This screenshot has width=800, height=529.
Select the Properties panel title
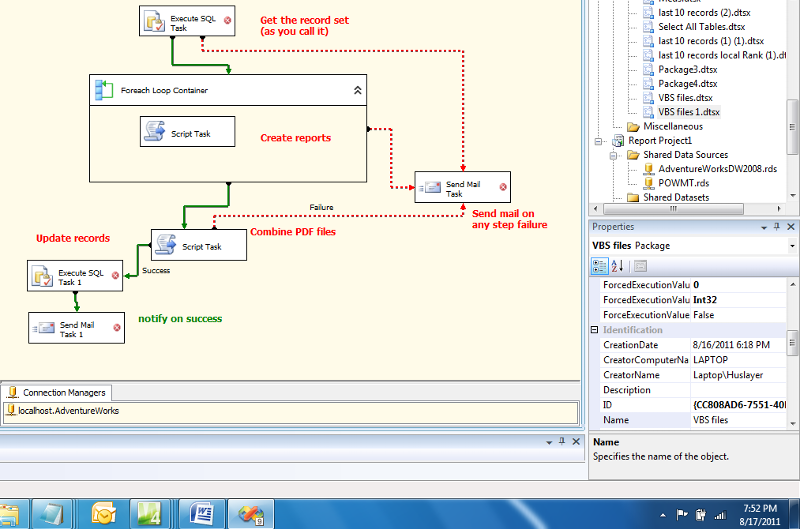[x=613, y=226]
